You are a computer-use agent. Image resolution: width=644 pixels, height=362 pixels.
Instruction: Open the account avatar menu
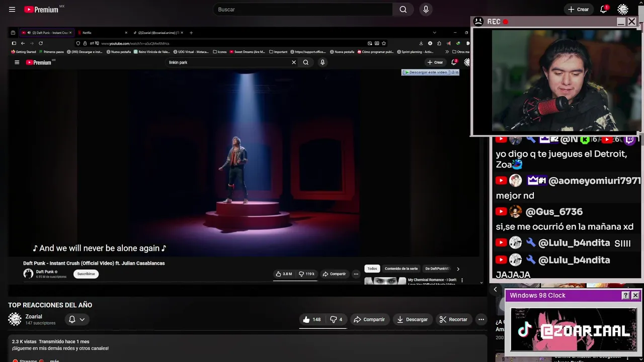(x=623, y=10)
